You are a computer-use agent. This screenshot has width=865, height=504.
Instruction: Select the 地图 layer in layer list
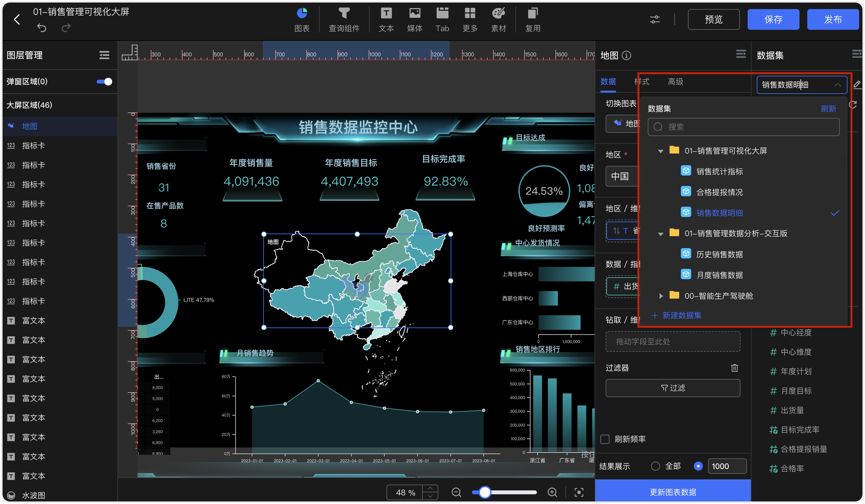pyautogui.click(x=60, y=126)
